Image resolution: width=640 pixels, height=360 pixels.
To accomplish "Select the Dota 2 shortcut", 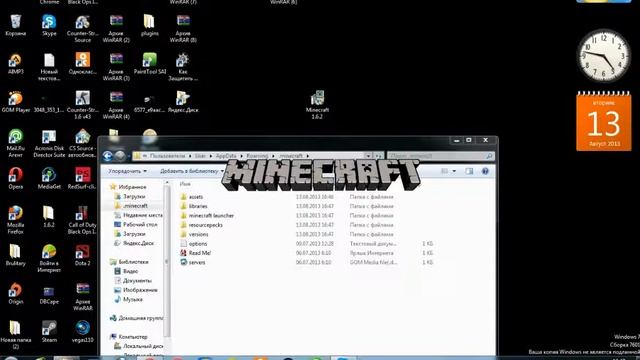I will pos(82,255).
